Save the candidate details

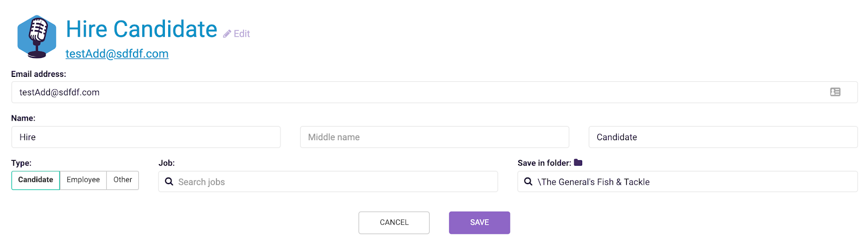pyautogui.click(x=479, y=223)
